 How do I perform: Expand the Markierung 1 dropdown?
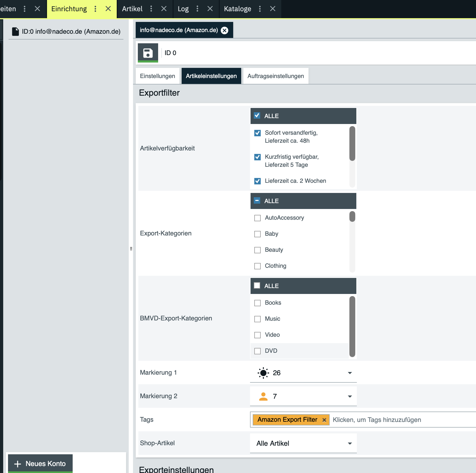350,373
